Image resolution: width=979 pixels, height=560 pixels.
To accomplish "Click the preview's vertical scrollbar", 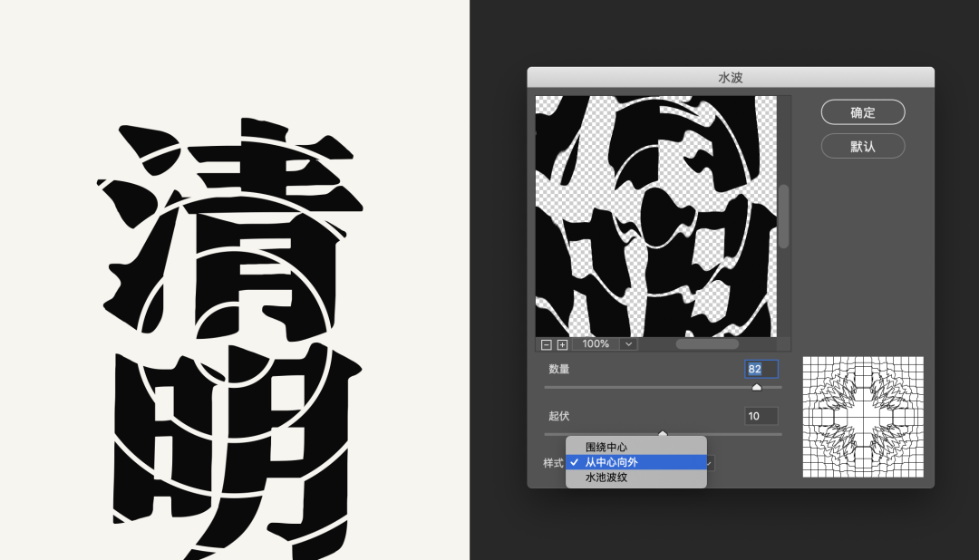I will tap(784, 216).
